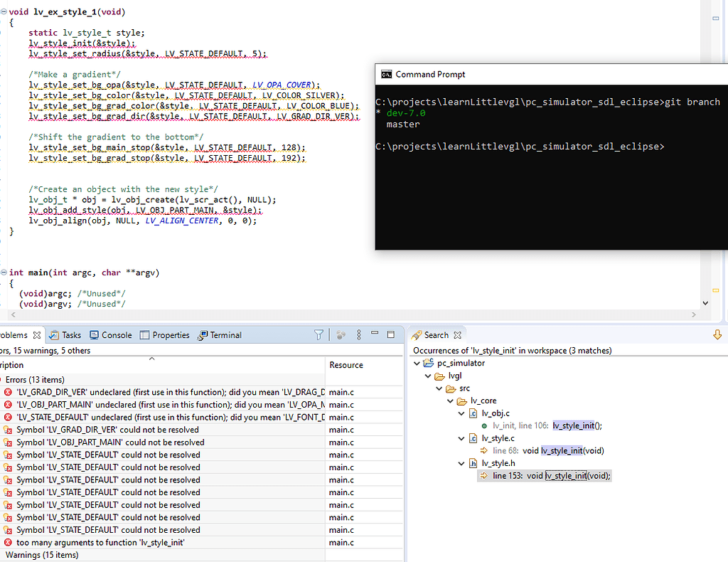Click the editor horizontal scrollbar left arrow

(x=13, y=315)
